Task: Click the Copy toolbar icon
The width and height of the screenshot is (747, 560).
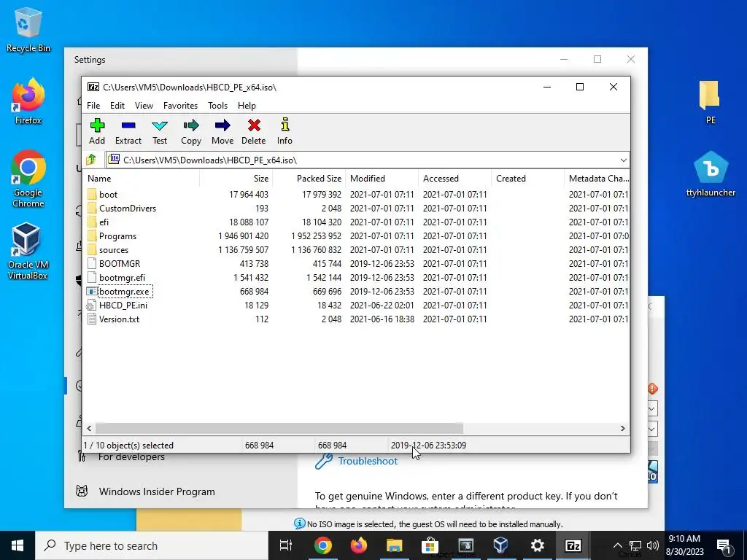Action: point(191,131)
